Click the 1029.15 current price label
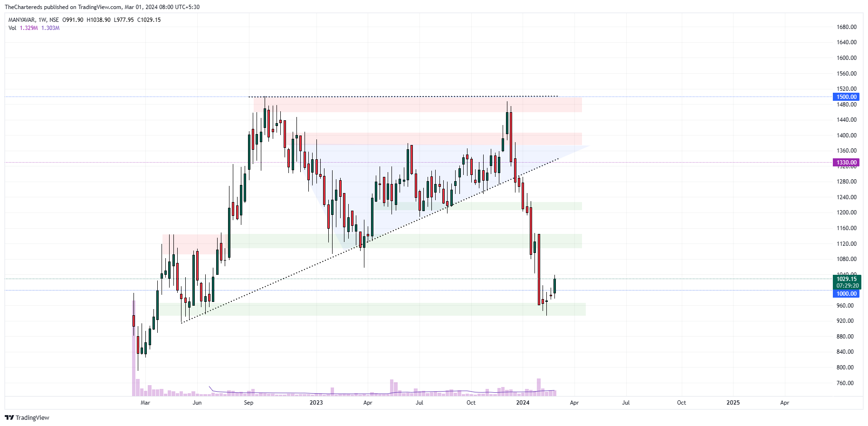Screen dimensions: 868x426 coord(846,279)
